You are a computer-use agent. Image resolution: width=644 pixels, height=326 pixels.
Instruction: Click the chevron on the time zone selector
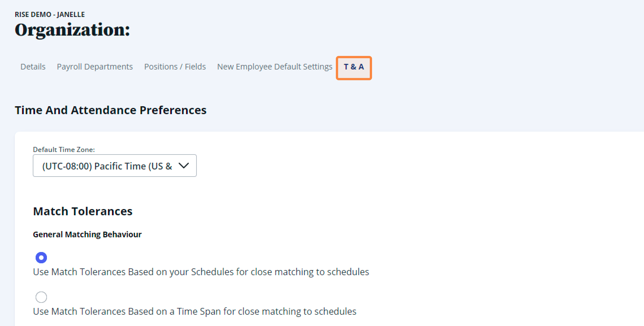(184, 166)
